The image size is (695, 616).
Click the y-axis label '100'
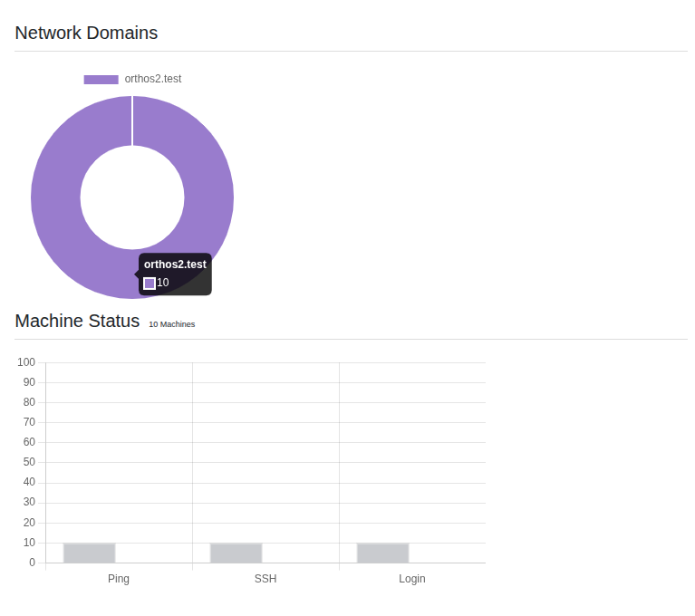(x=26, y=362)
